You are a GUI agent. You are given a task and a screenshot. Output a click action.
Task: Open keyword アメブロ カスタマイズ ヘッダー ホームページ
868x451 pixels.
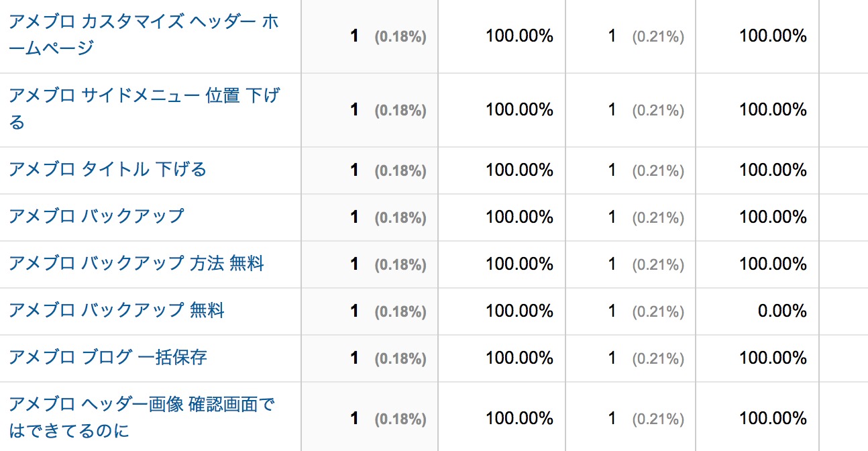pos(144,35)
